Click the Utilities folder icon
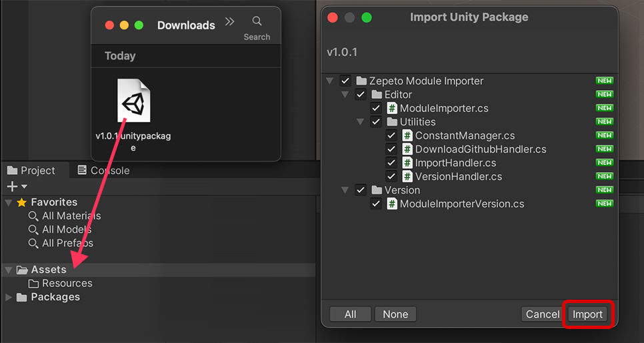Screen dimensions: 644x343 click(x=392, y=121)
